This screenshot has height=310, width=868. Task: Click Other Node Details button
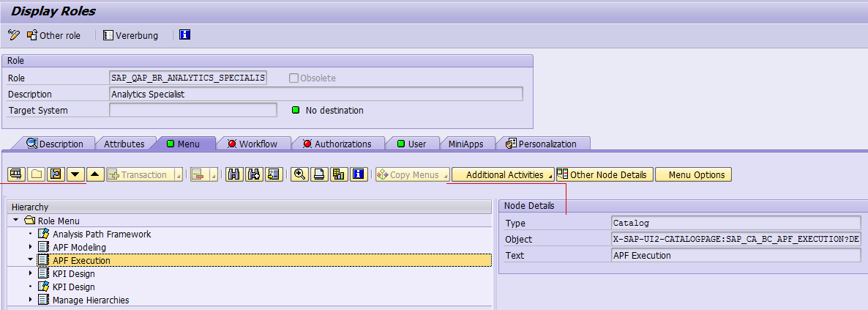605,174
